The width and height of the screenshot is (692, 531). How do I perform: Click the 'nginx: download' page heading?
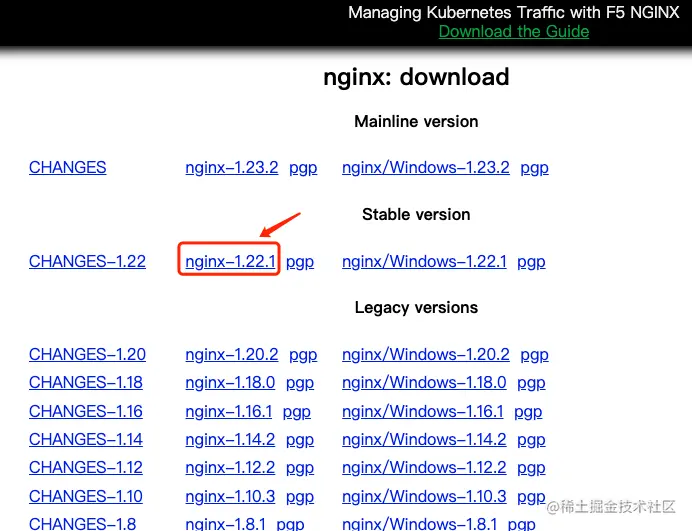click(x=416, y=77)
